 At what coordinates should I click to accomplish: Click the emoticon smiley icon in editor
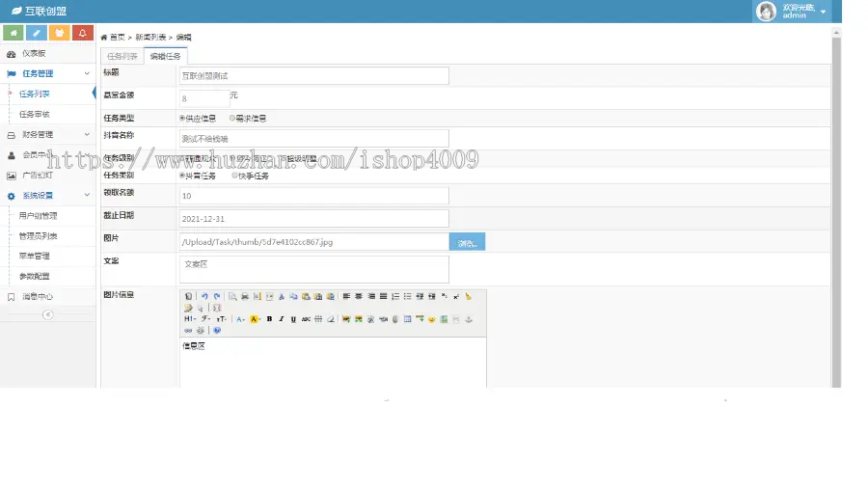point(432,319)
